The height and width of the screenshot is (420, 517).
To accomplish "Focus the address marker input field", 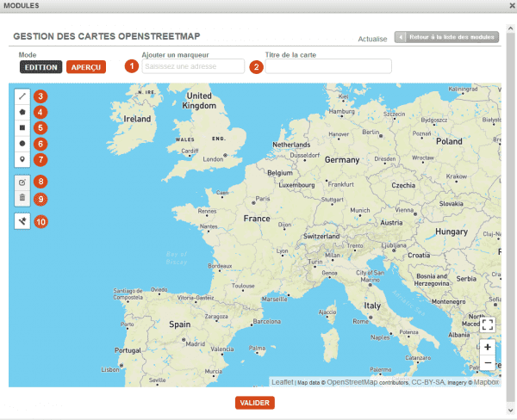I will [194, 66].
